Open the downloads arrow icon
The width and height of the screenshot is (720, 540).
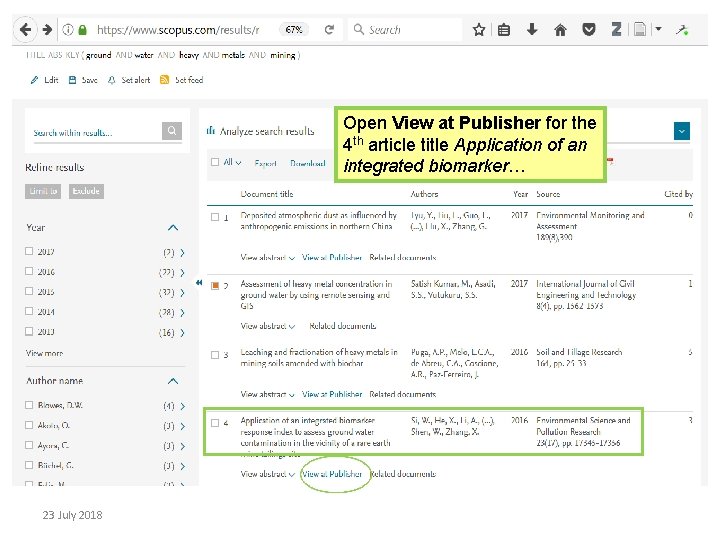click(x=532, y=30)
